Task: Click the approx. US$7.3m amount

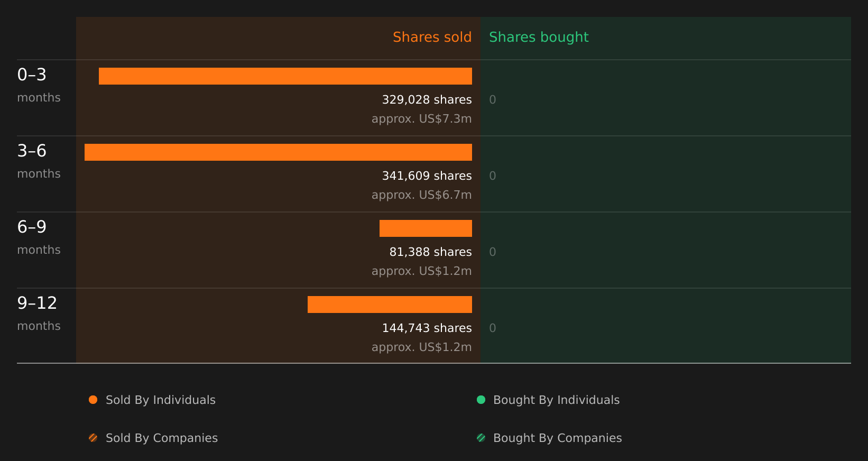Action: coord(421,119)
